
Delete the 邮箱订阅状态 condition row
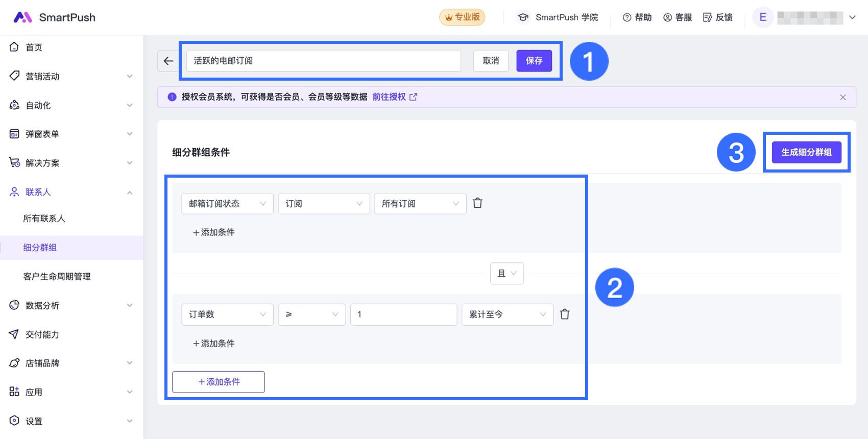click(x=477, y=203)
